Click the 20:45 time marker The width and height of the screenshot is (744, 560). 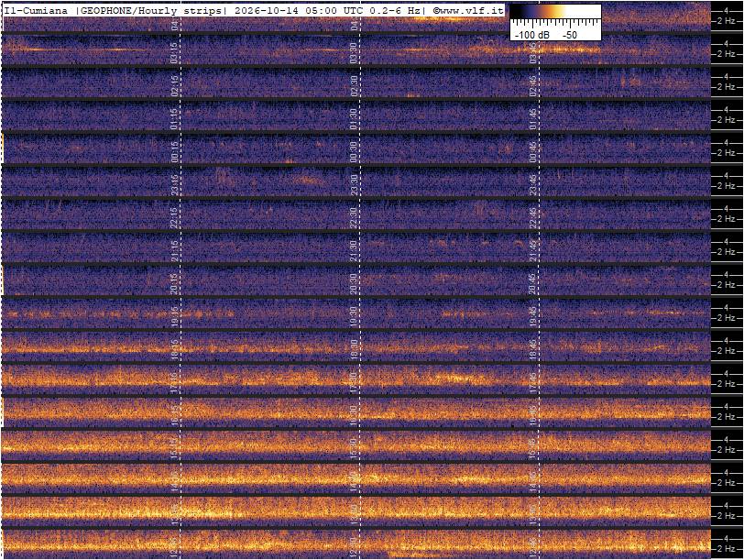(533, 284)
